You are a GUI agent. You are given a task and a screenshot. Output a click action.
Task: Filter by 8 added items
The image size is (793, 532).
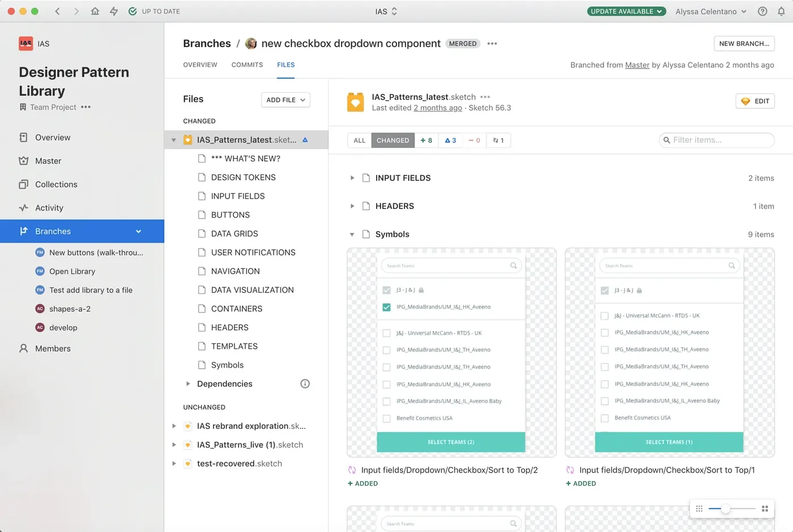[427, 141]
